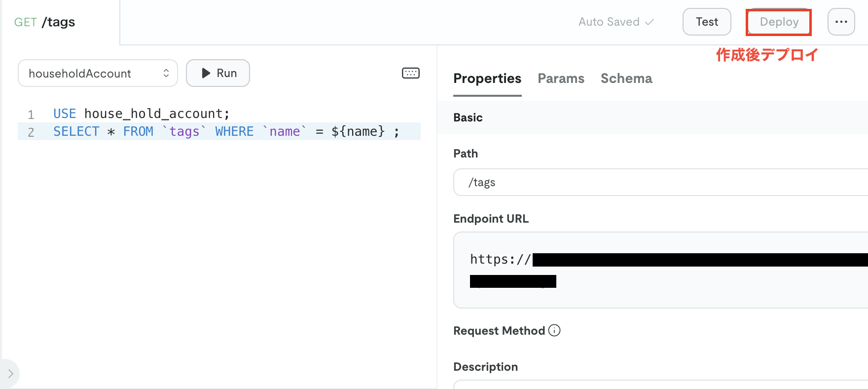Click the ${name} parameter in the query
Screen dimensions: 868x389
pos(358,132)
